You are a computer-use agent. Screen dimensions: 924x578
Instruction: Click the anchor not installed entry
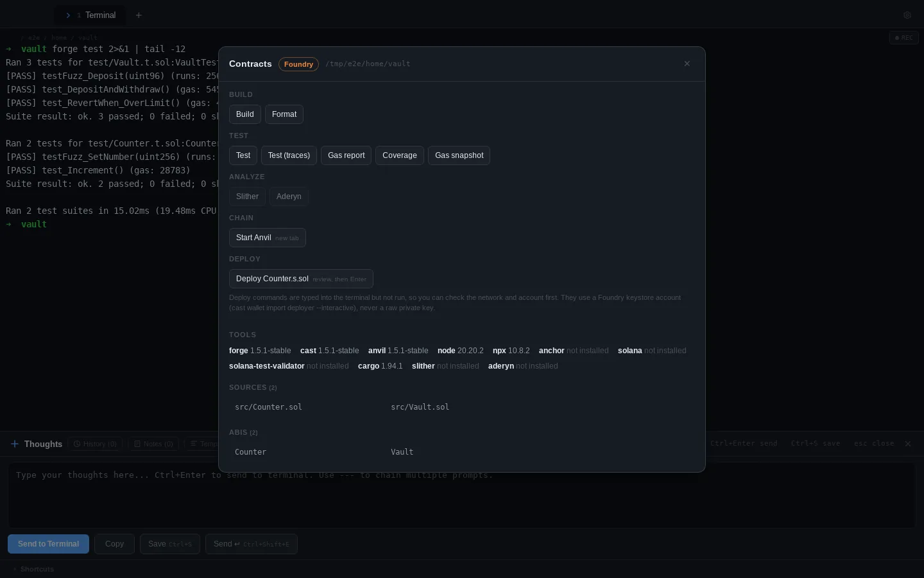pyautogui.click(x=574, y=351)
